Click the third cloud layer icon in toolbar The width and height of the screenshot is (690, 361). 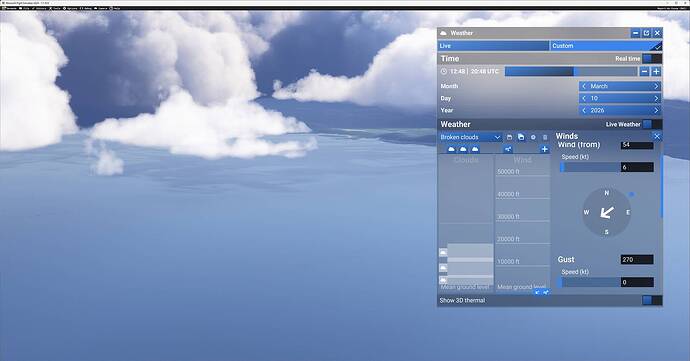pos(475,149)
